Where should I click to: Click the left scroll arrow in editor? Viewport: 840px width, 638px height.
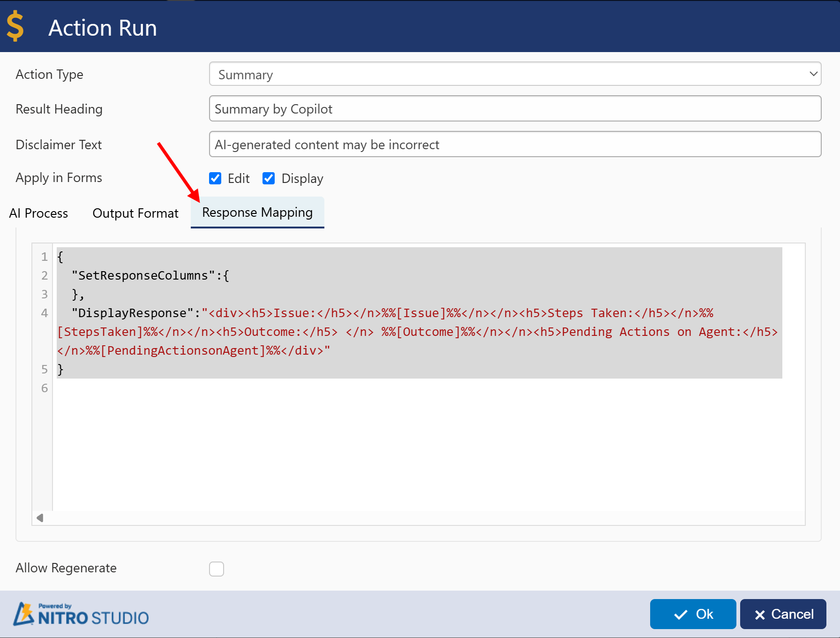(40, 518)
